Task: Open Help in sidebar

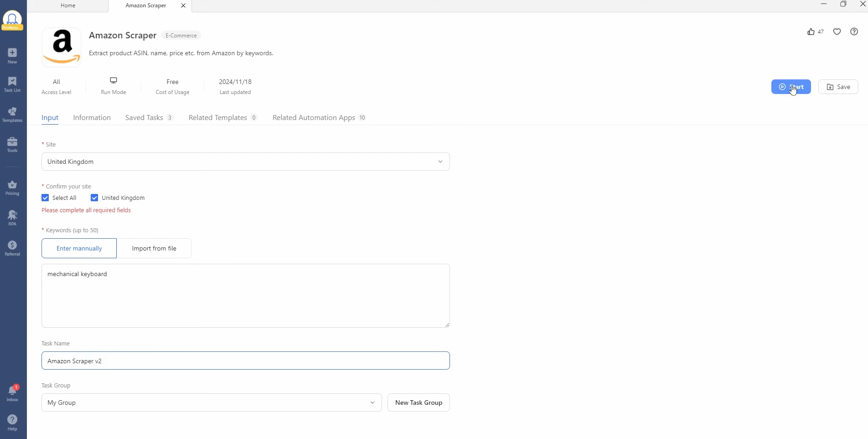Action: [12, 423]
